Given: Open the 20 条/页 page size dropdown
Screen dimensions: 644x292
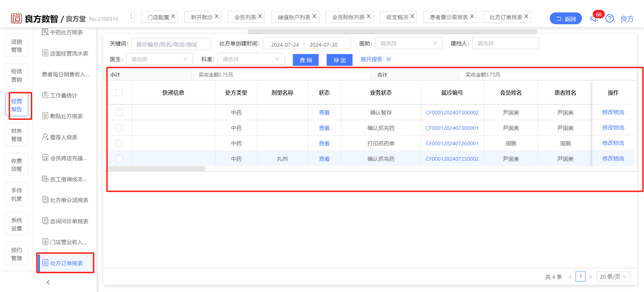Looking at the screenshot, I should point(614,277).
